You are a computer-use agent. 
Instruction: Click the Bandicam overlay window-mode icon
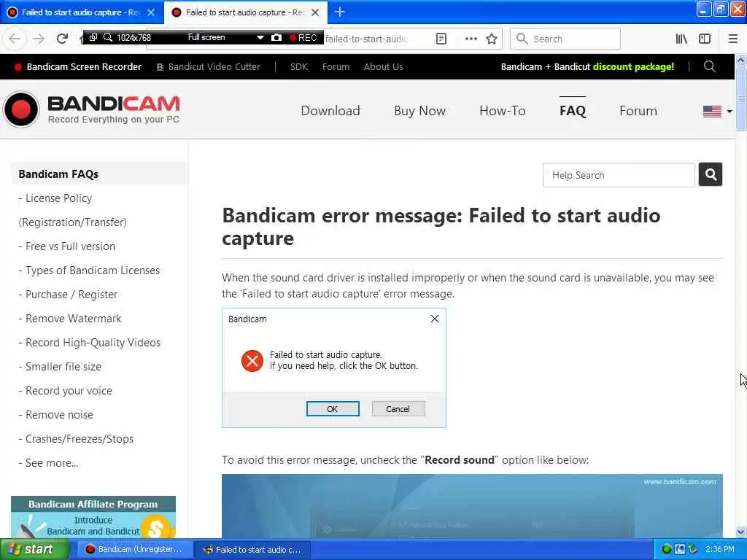click(93, 37)
